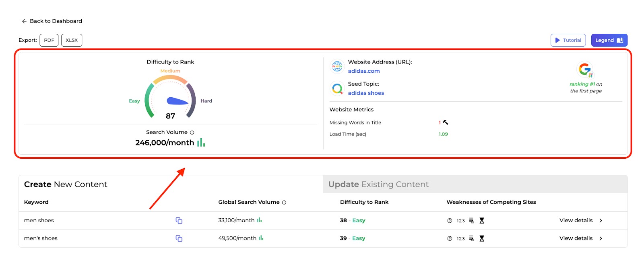Click the 246,000/month search volume value

click(x=165, y=143)
